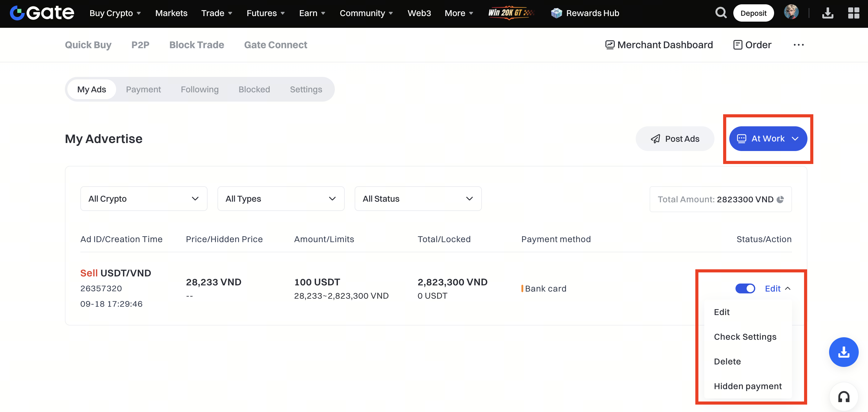Open the All Types filter dropdown
This screenshot has width=868, height=412.
pyautogui.click(x=281, y=199)
